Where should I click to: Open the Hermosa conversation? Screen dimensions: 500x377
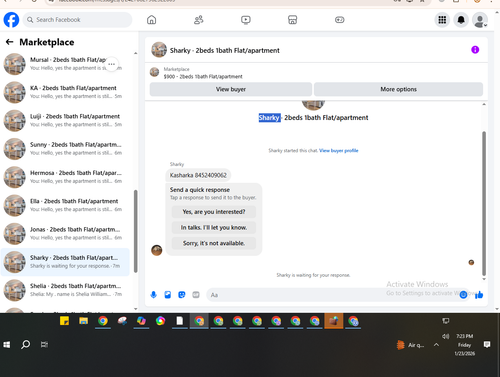65,177
